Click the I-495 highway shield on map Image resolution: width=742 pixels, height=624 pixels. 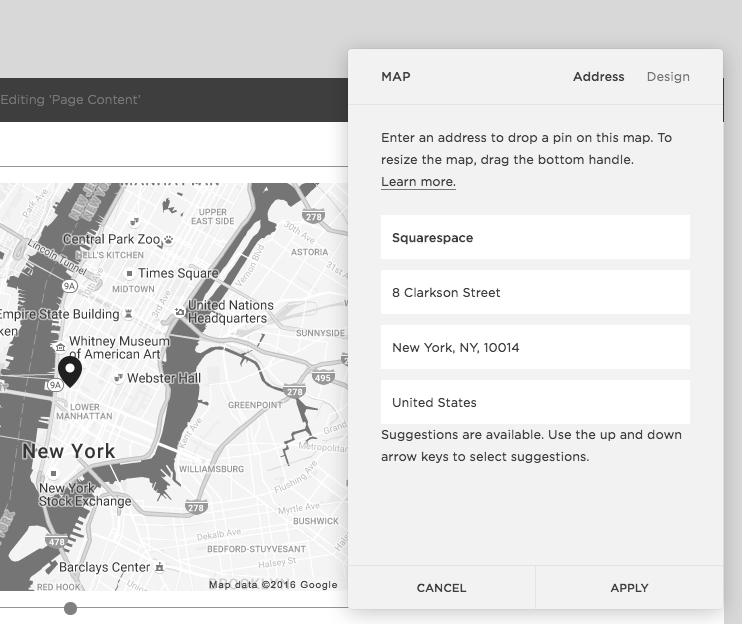(x=322, y=376)
